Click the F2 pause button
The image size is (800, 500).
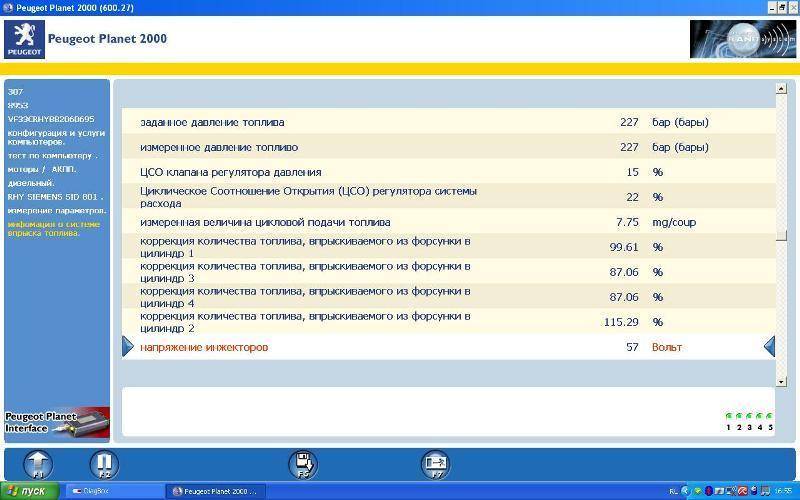(103, 464)
